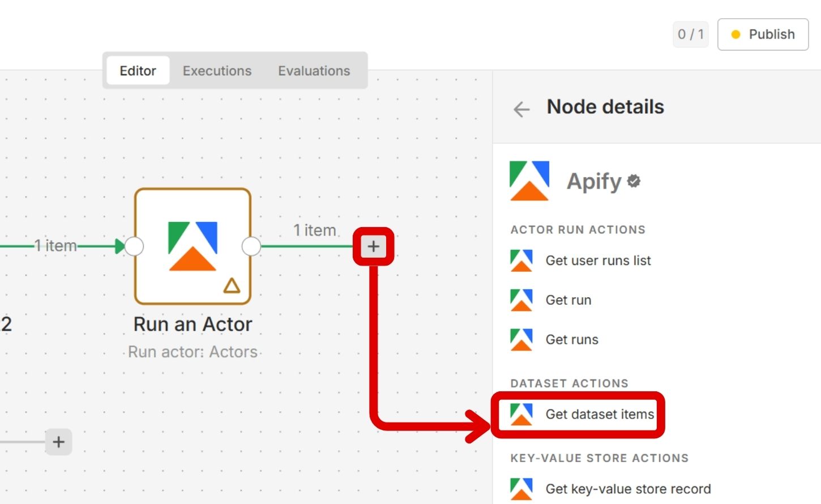Go to the Evaluations tab
Image resolution: width=821 pixels, height=504 pixels.
click(x=314, y=71)
